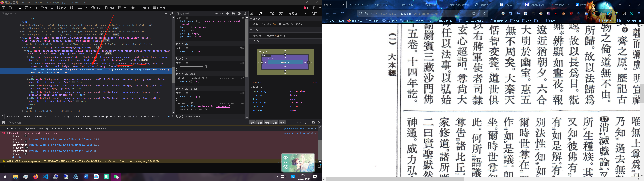Open WeChat from the Windows taskbar
644x181 pixels.
(x=116, y=177)
